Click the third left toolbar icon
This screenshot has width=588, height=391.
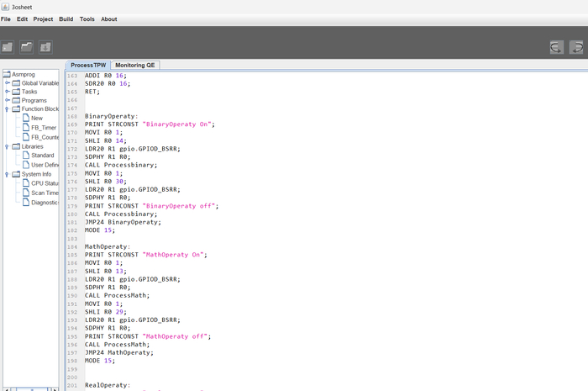45,47
